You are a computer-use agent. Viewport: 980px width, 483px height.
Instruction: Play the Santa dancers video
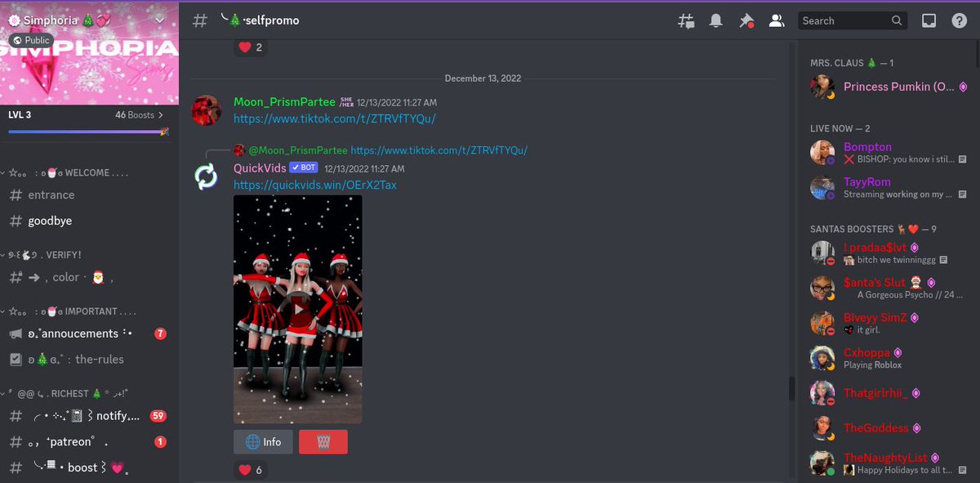(297, 310)
